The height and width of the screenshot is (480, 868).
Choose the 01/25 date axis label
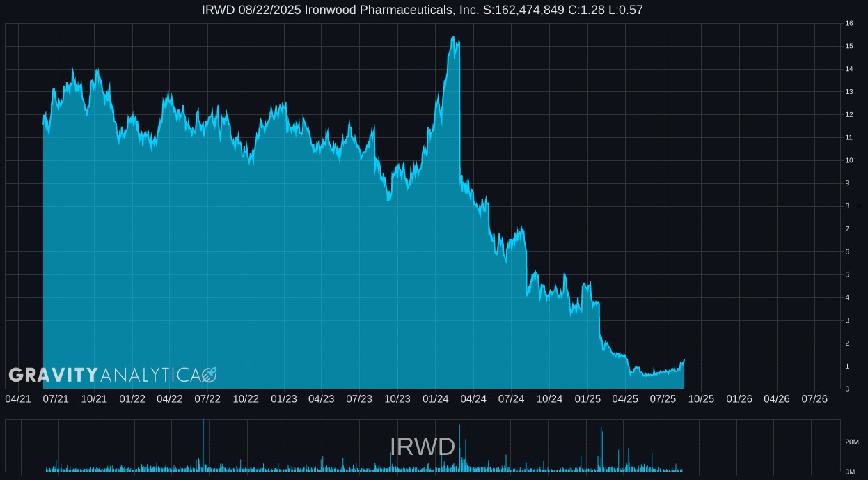click(x=587, y=398)
